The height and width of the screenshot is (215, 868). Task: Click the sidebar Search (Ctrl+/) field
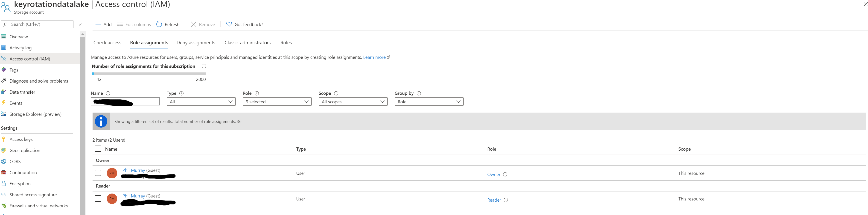tap(37, 24)
